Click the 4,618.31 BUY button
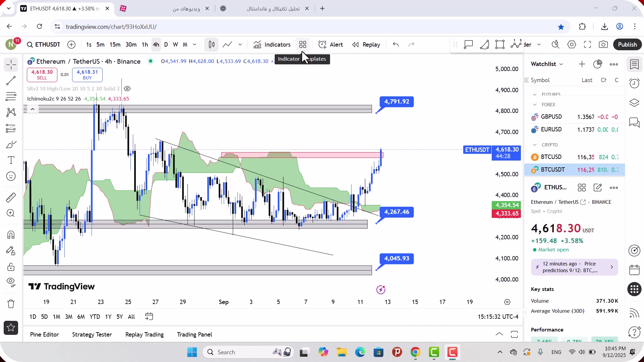The image size is (644, 362). click(x=87, y=75)
